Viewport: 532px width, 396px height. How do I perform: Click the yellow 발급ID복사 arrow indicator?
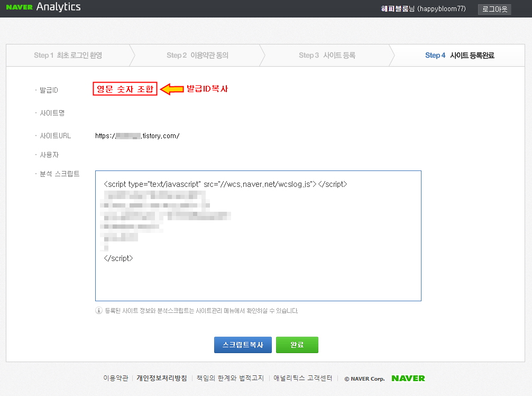coord(170,90)
